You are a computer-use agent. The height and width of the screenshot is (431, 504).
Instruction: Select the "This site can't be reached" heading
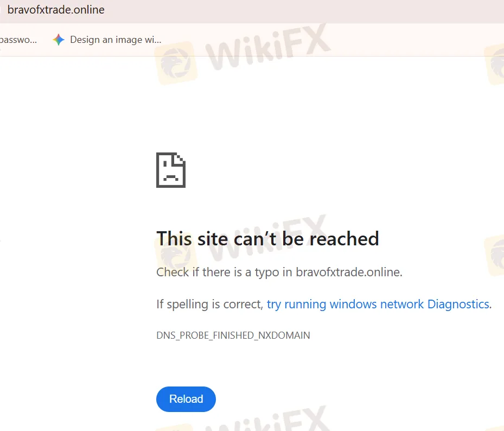tap(267, 239)
